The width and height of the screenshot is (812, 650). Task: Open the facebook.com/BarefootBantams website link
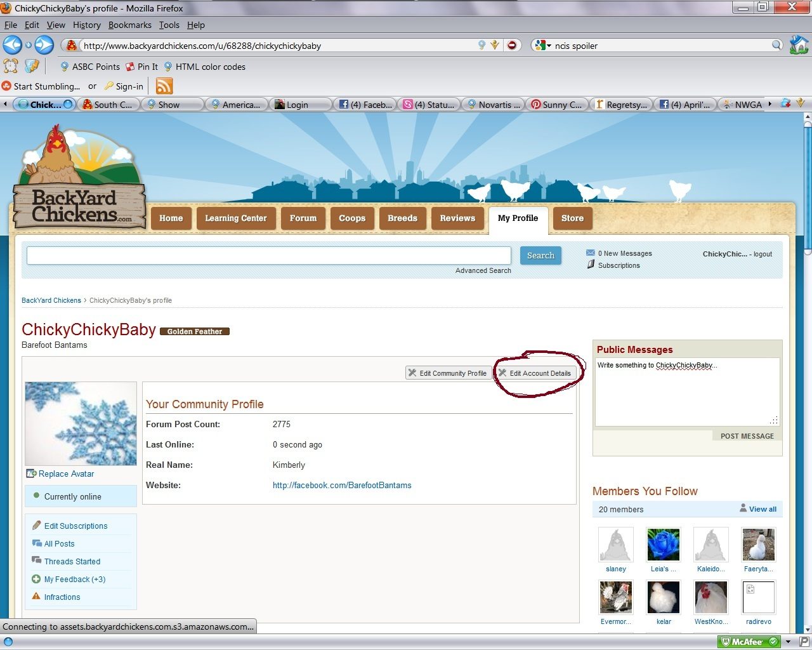coord(342,485)
